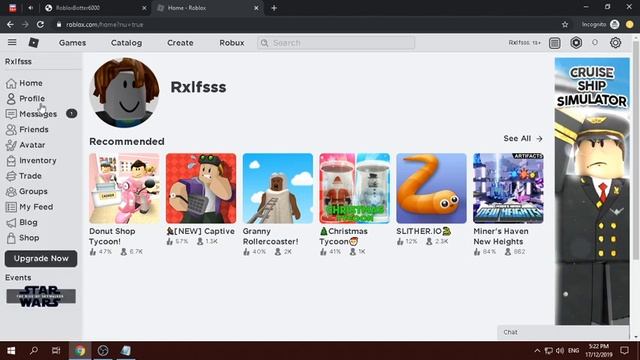Viewport: 640px width, 360px height.
Task: Open the Robux menu item
Action: pos(231,43)
